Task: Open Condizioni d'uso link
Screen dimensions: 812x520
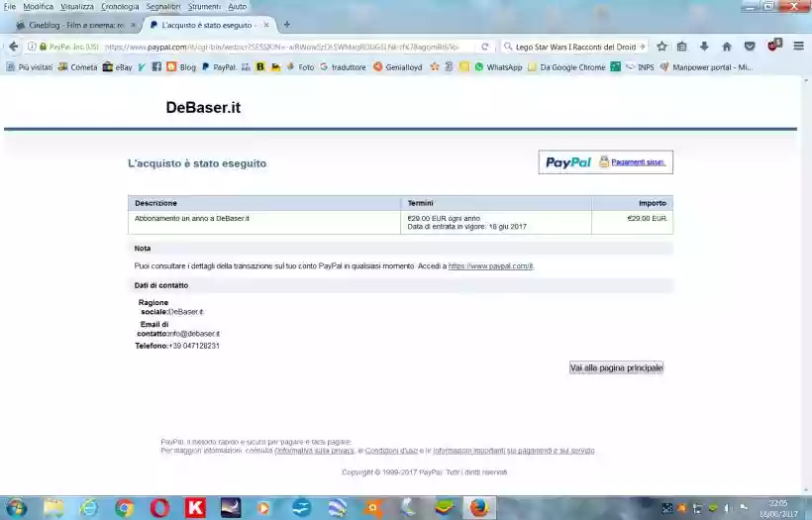Action: (391, 451)
